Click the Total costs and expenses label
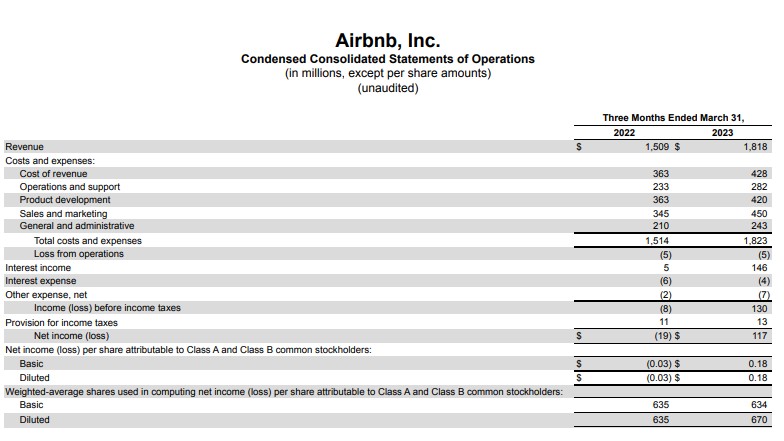Image resolution: width=784 pixels, height=441 pixels. click(x=88, y=241)
